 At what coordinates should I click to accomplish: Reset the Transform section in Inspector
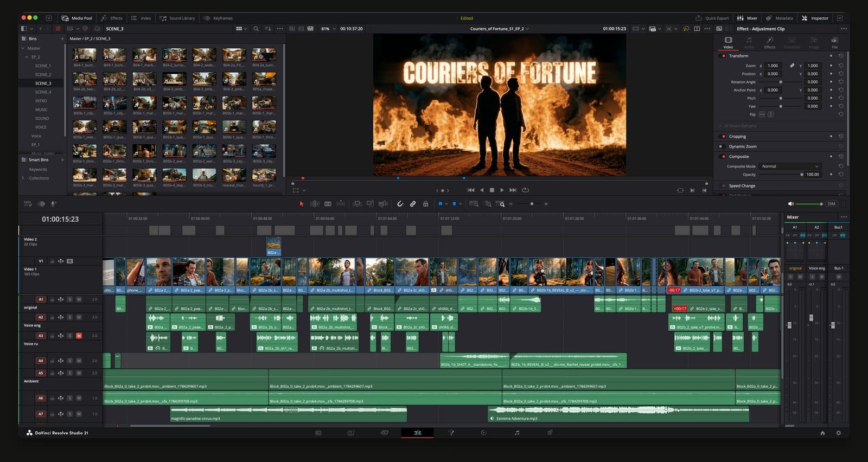coord(841,56)
